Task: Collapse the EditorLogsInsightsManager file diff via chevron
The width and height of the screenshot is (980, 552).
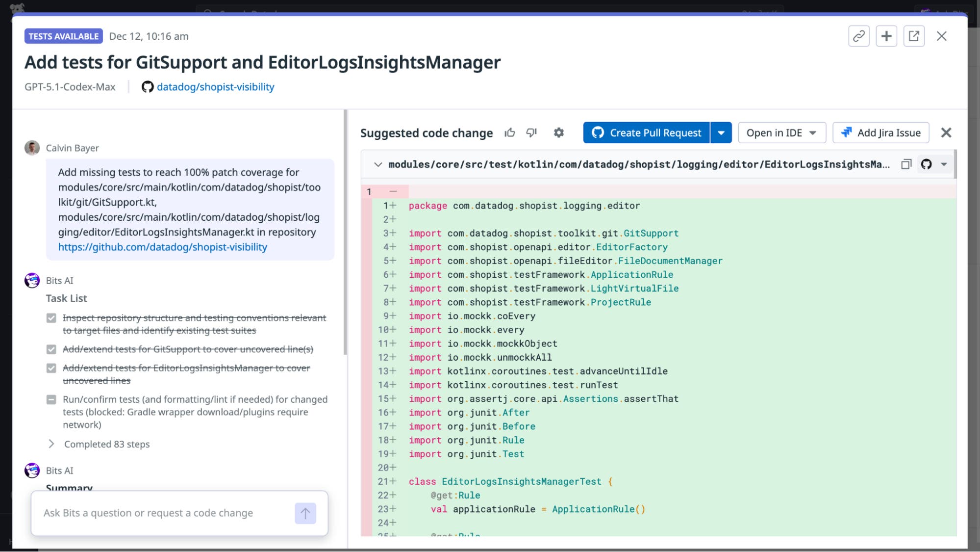Action: pyautogui.click(x=377, y=164)
